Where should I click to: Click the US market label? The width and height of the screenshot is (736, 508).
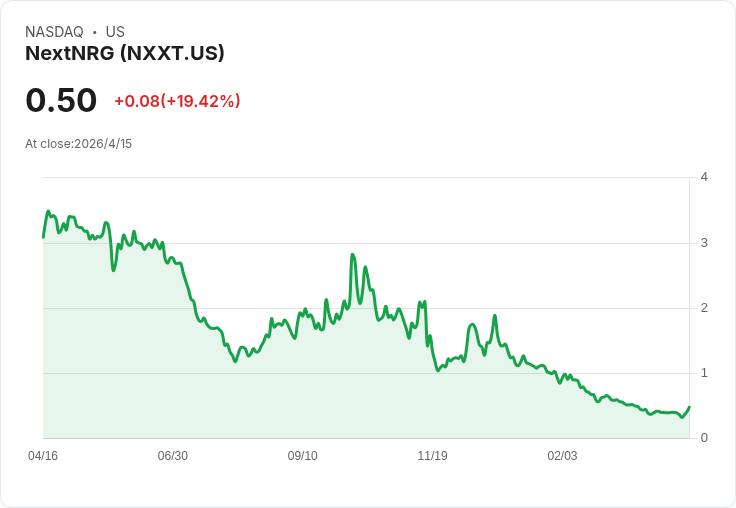click(115, 32)
